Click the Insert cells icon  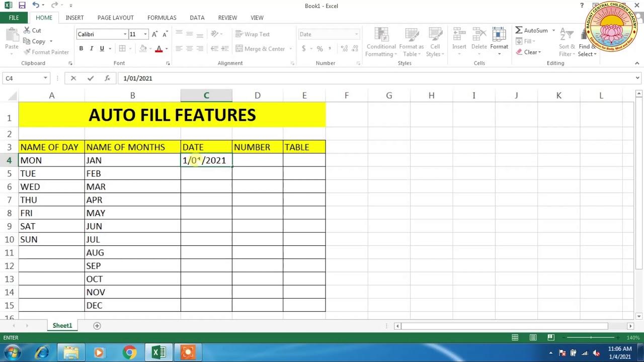pos(459,40)
